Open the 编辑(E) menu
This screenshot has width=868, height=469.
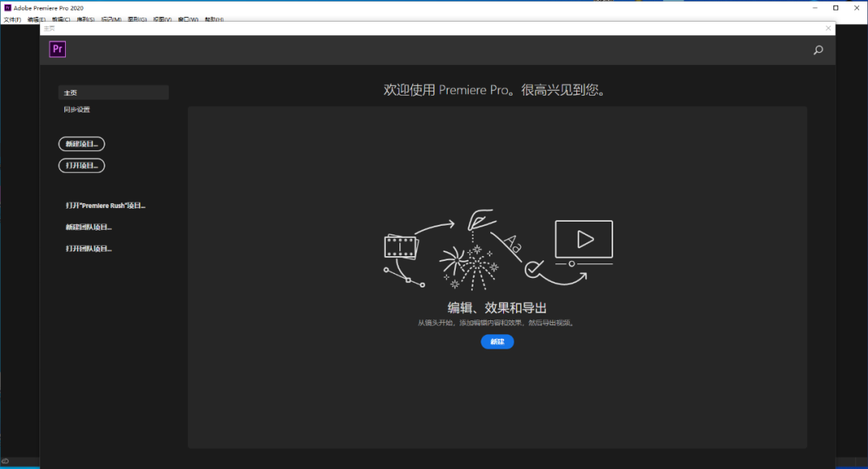coord(36,19)
